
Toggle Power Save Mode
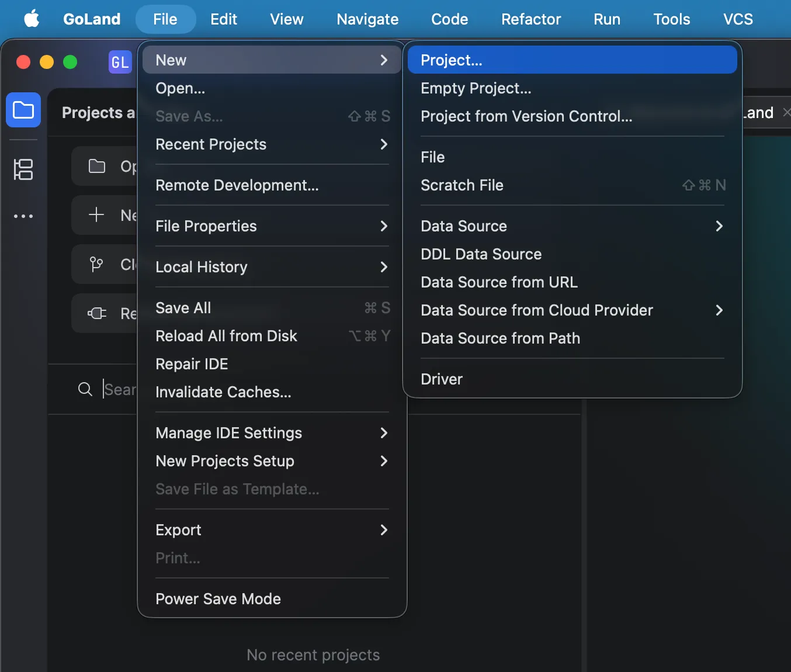[x=218, y=599]
